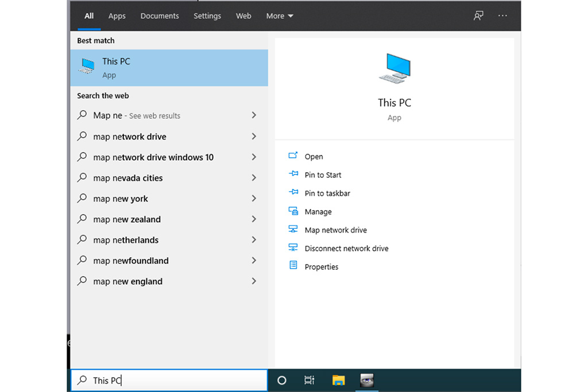Select the Settings search filter tab
Image resolution: width=588 pixels, height=392 pixels.
click(x=207, y=16)
